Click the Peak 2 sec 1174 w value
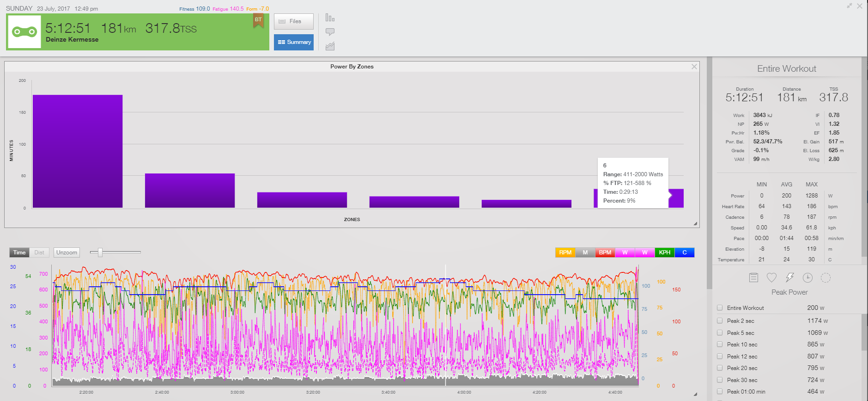The width and height of the screenshot is (868, 401). point(818,321)
